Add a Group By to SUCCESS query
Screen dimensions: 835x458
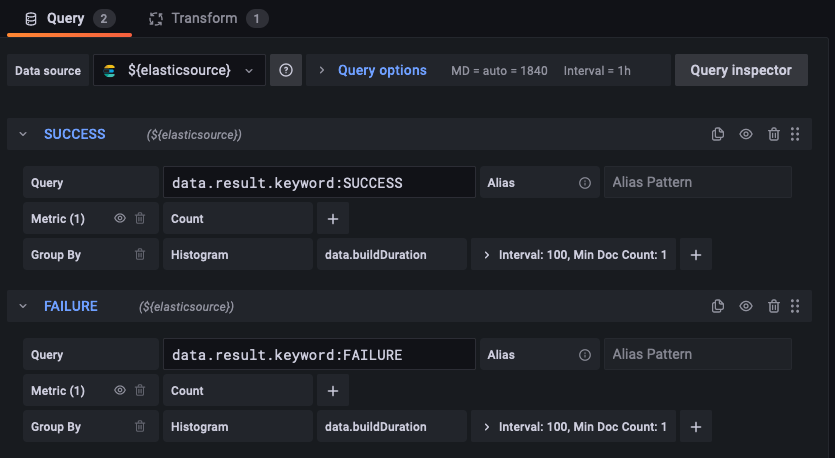[695, 255]
